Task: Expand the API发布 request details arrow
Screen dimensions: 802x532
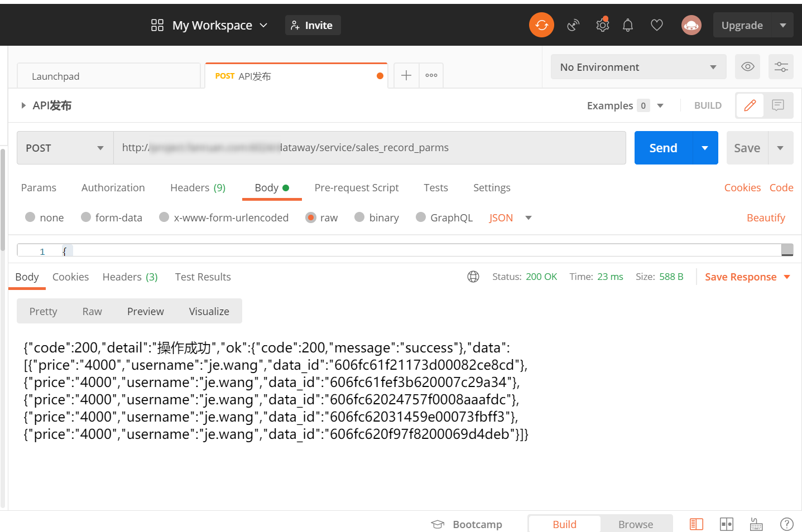Action: coord(23,105)
